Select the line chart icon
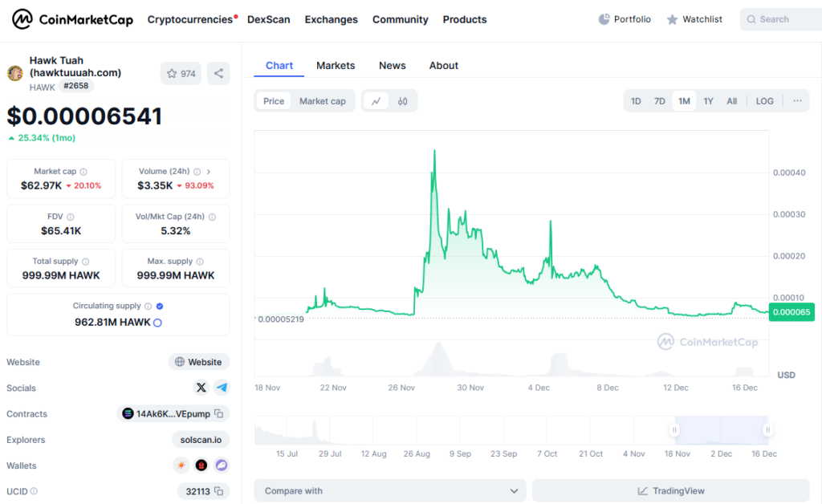Screen dimensions: 822x504 pos(376,101)
